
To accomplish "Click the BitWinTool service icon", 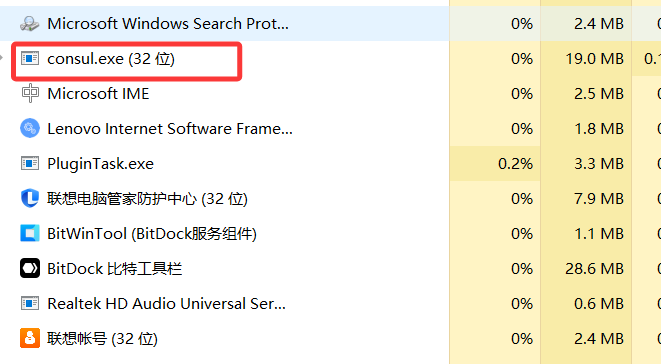I will coord(30,233).
